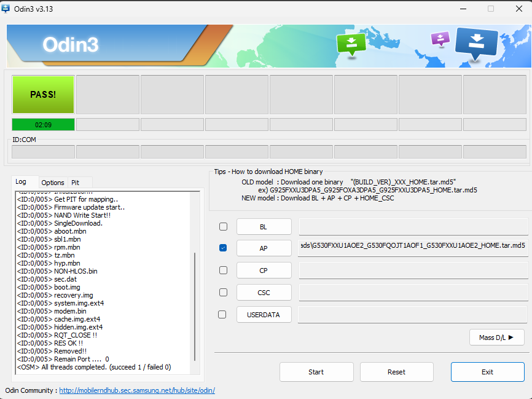The image size is (532, 399).
Task: Select the 'sec.dat' log line
Action: [x=47, y=279]
